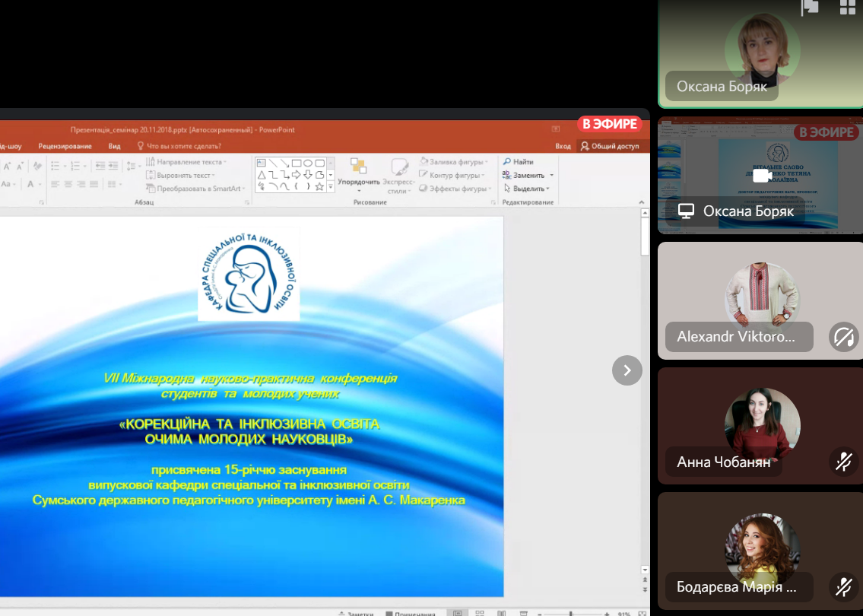Expand the shapes gallery with the More arrow
863x616 pixels.
pos(331,187)
